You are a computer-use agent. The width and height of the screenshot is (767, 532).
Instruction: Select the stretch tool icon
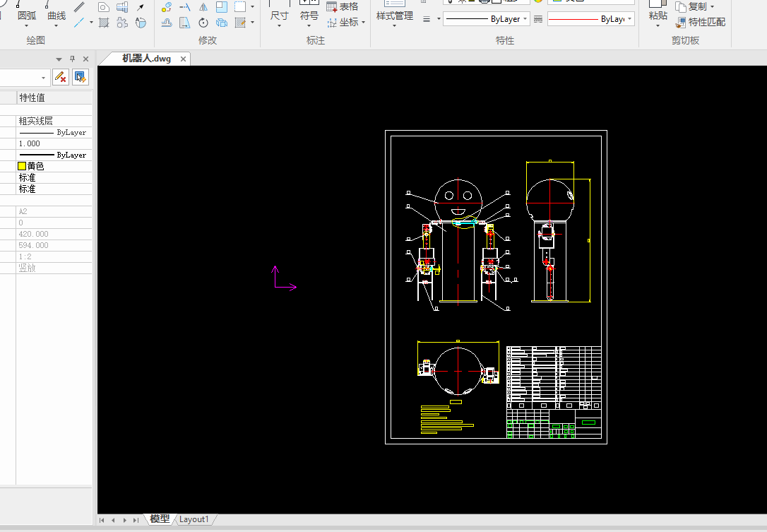click(x=185, y=22)
